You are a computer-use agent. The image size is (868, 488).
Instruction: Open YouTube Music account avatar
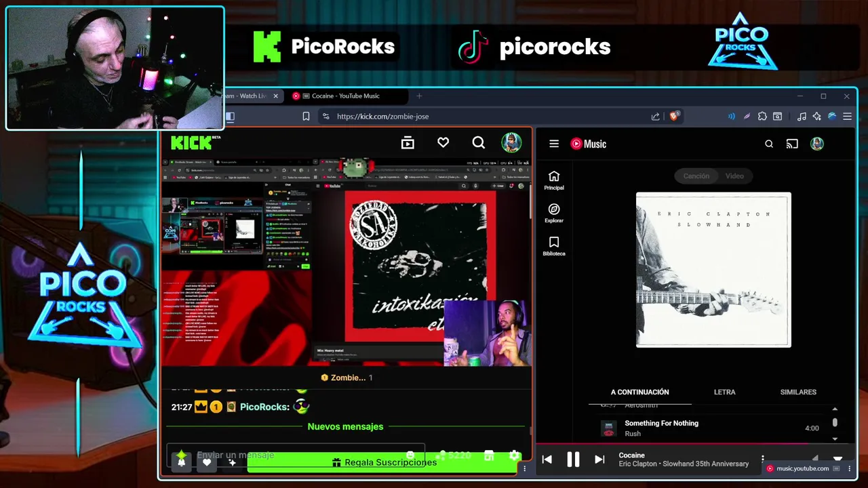(x=817, y=144)
